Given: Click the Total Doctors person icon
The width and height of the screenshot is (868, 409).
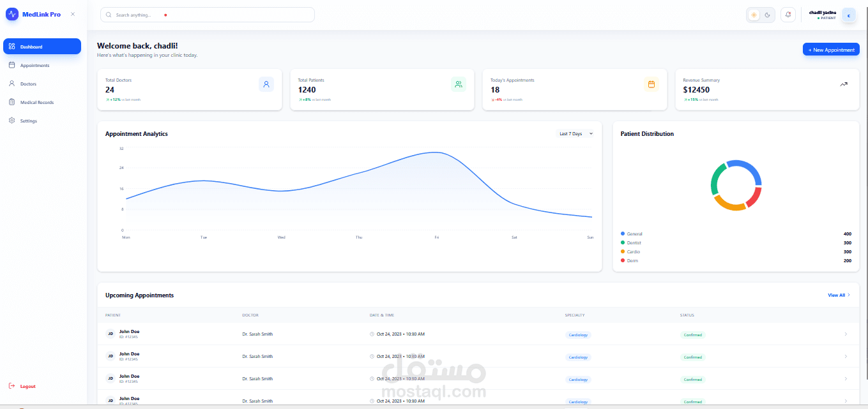Looking at the screenshot, I should [266, 84].
